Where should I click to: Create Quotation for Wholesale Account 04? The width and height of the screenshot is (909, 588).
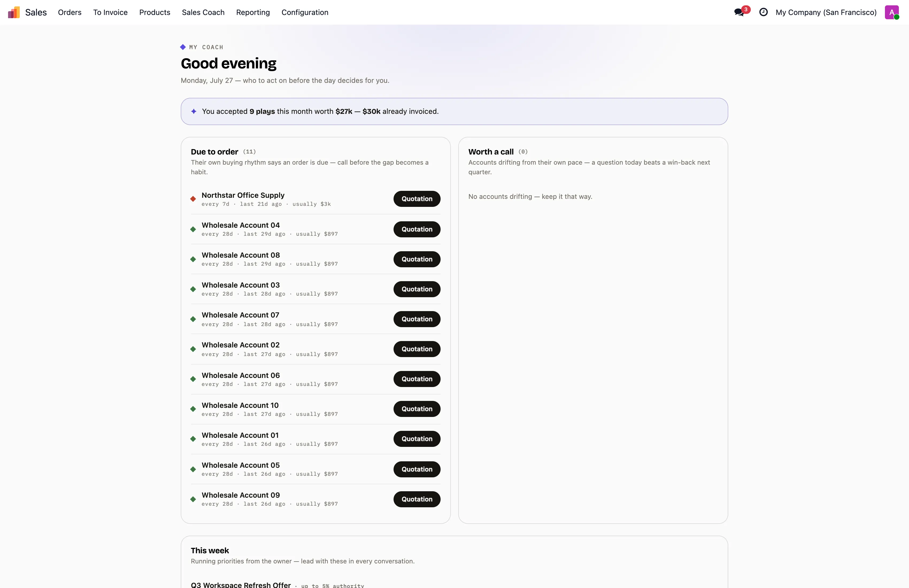(x=417, y=230)
